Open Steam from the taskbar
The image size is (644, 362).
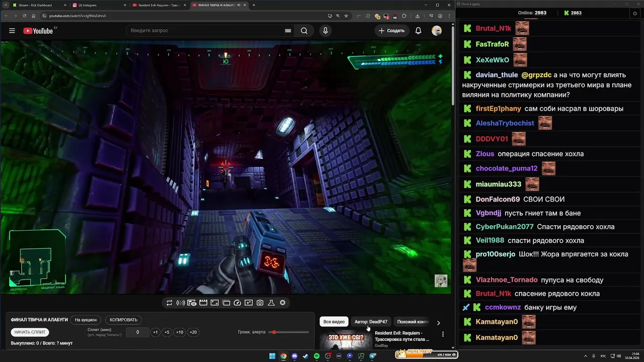point(305,356)
